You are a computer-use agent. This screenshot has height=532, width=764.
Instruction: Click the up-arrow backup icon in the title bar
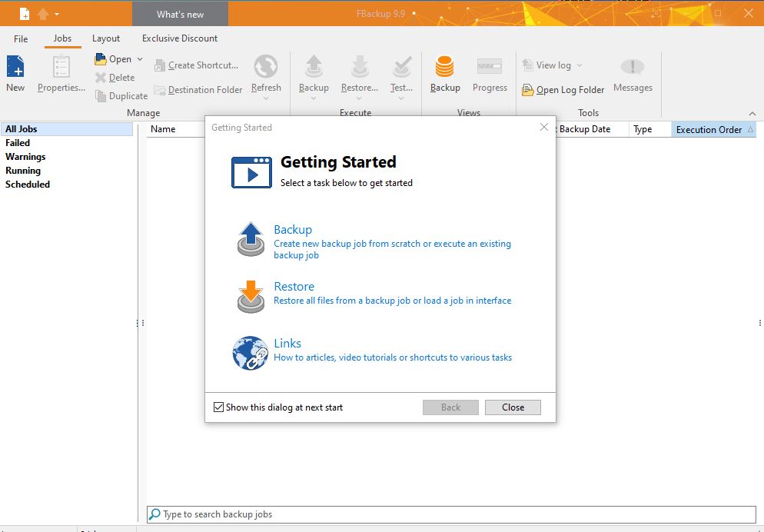pyautogui.click(x=43, y=14)
